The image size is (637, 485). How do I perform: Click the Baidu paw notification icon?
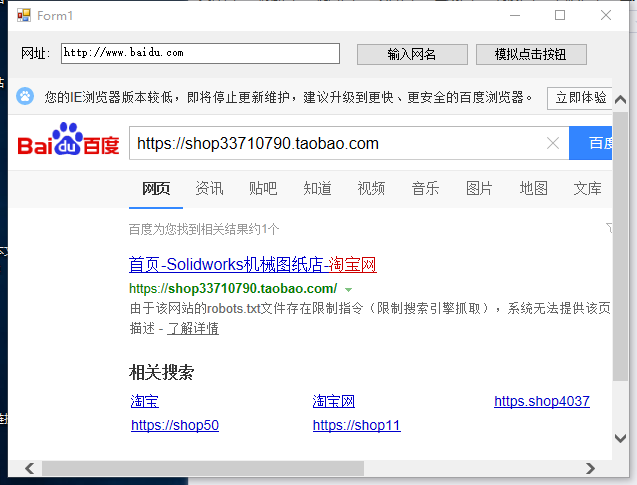coord(25,96)
